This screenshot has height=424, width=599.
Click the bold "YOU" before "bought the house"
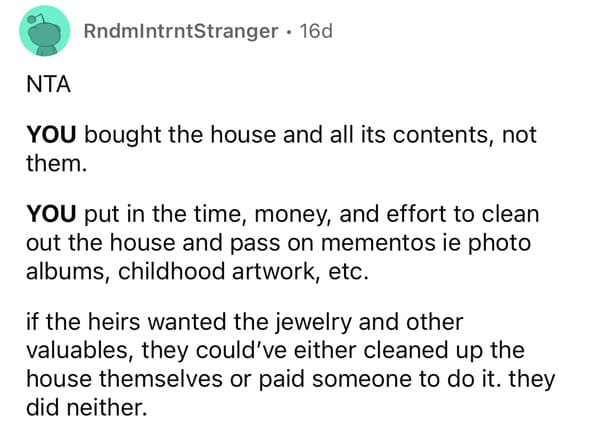pos(51,135)
